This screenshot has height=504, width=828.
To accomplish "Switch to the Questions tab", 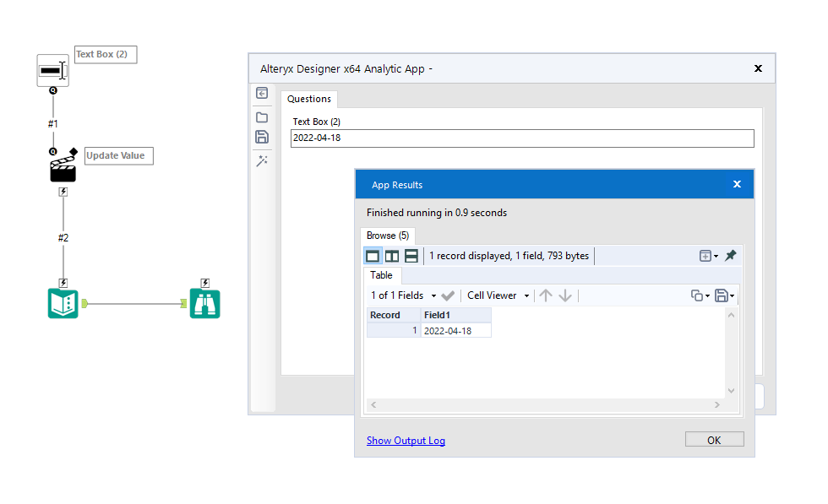I will point(308,98).
